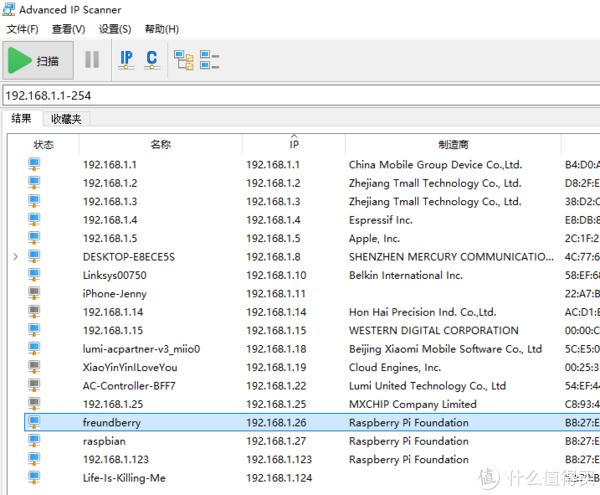Click gray computer icon for iPhone-Jenny row
Screen dimensions: 600x495
coord(34,293)
